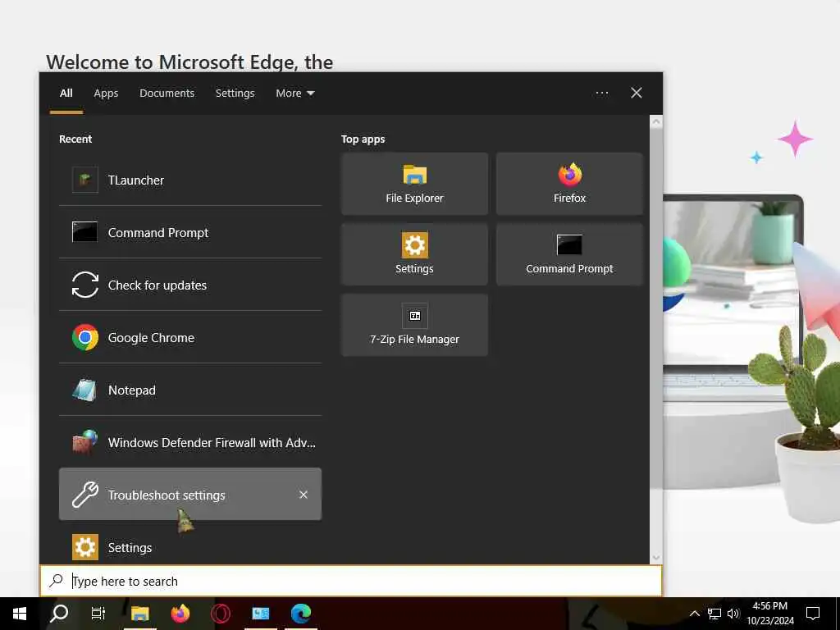Show hidden system tray icons
The image size is (840, 630).
pyautogui.click(x=694, y=614)
